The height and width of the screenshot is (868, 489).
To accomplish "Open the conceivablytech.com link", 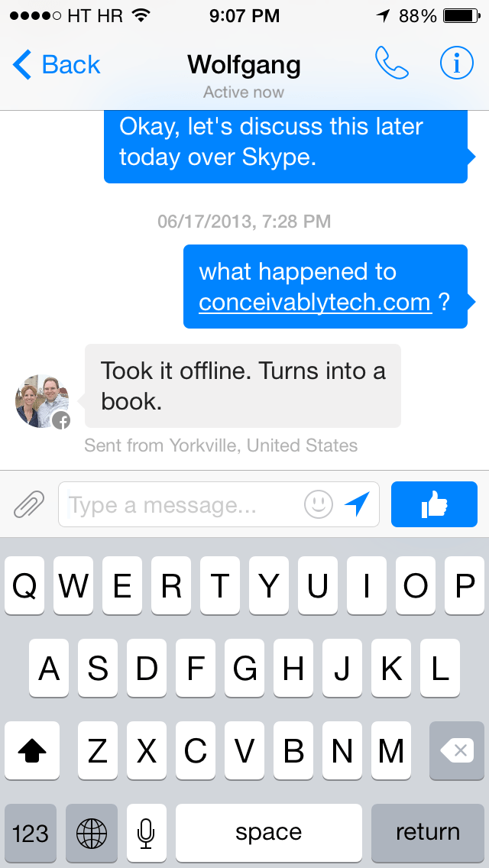I will [315, 303].
